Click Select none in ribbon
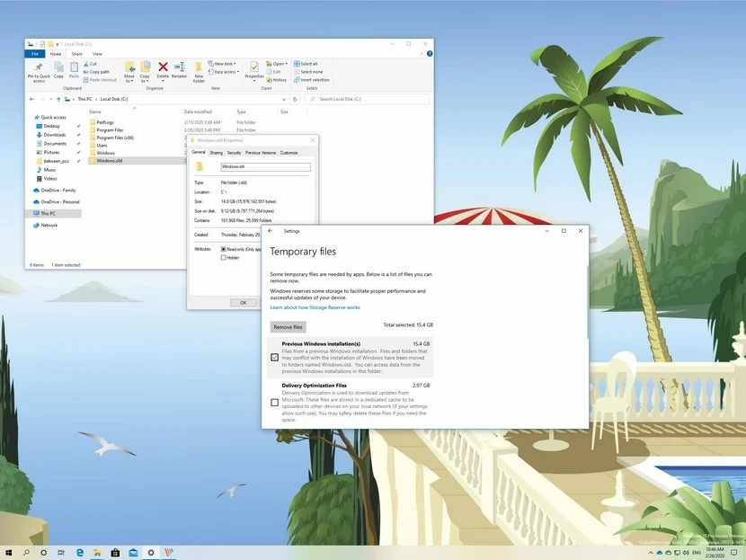 point(307,72)
